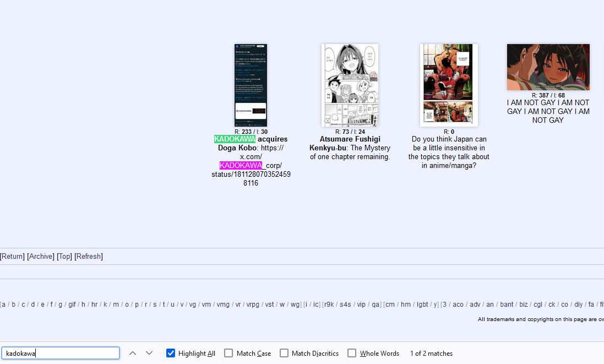Screen dimensions: 604x364
Task: Click the 'Do you think Japan' teaser text
Action: 449,152
